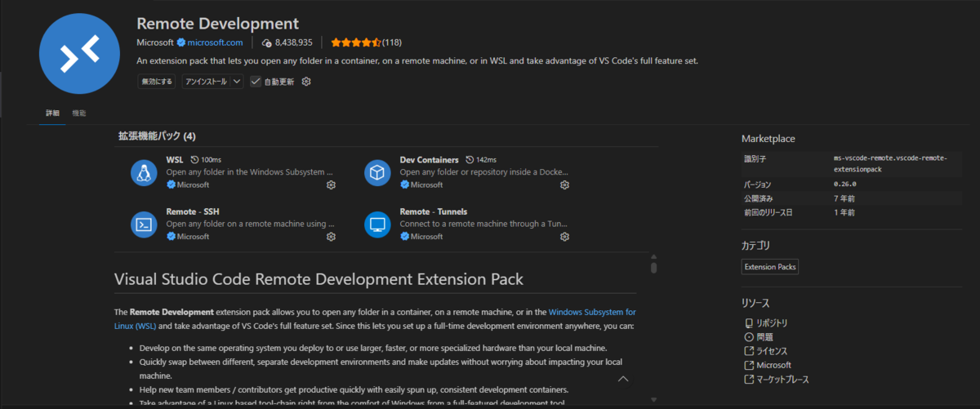This screenshot has width=980, height=409.
Task: Click verified badge under WSL entry
Action: tap(171, 185)
